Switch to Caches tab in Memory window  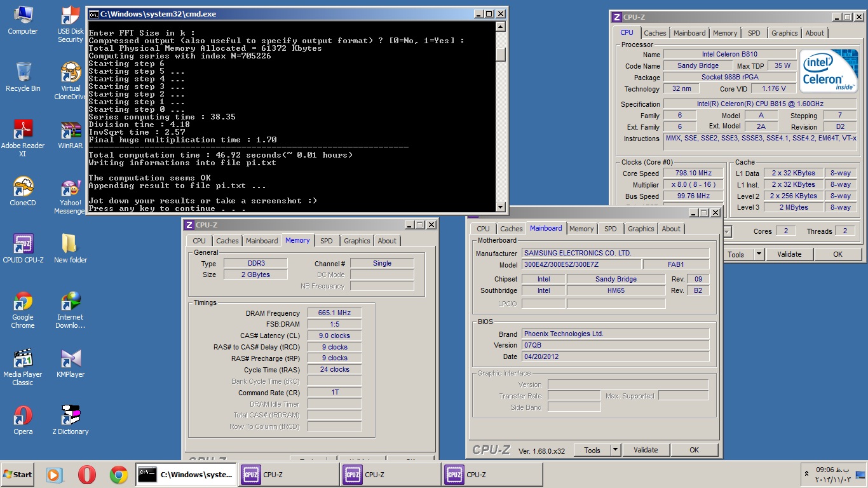pos(227,241)
